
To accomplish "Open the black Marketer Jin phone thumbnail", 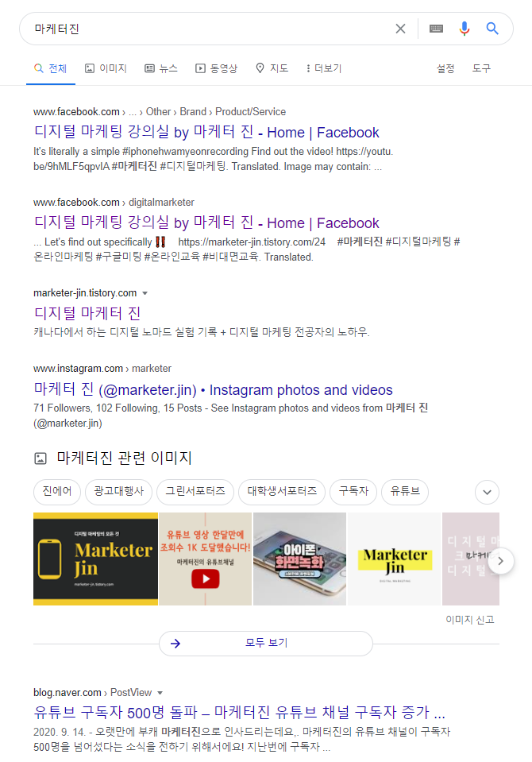I will 96,559.
